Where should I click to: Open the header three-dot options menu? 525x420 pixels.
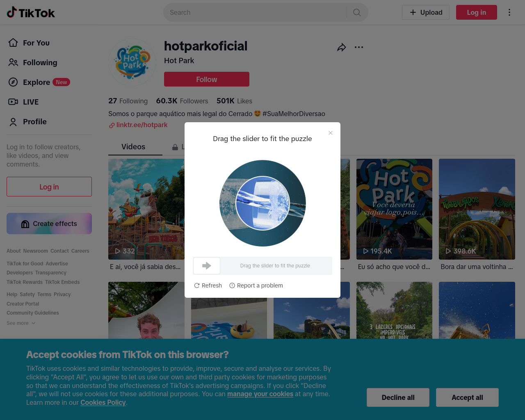pos(509,12)
